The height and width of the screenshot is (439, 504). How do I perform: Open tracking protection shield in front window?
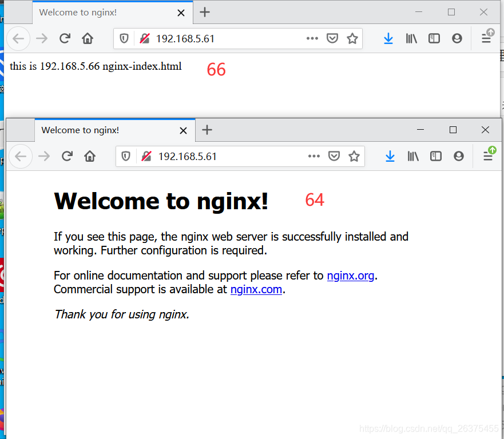[x=126, y=157]
